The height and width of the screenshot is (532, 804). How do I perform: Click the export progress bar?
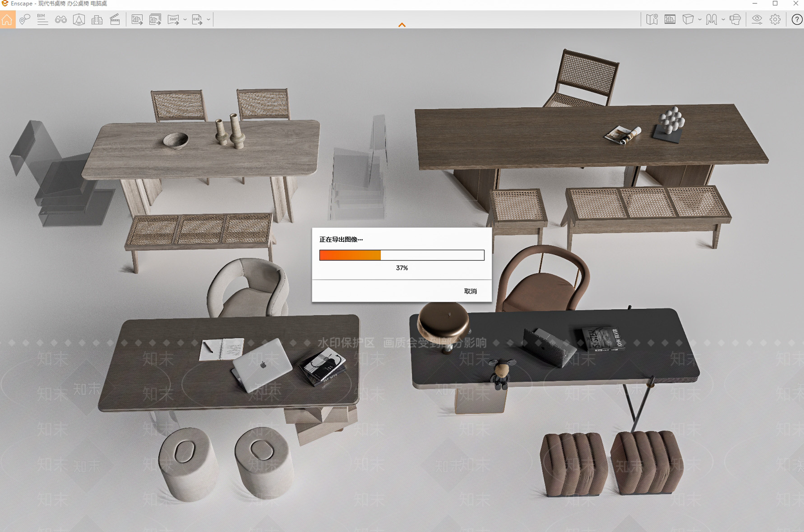coord(402,255)
